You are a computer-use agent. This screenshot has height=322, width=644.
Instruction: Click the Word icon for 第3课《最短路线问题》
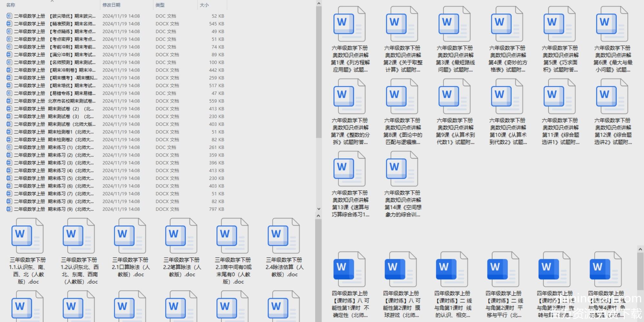tap(454, 24)
